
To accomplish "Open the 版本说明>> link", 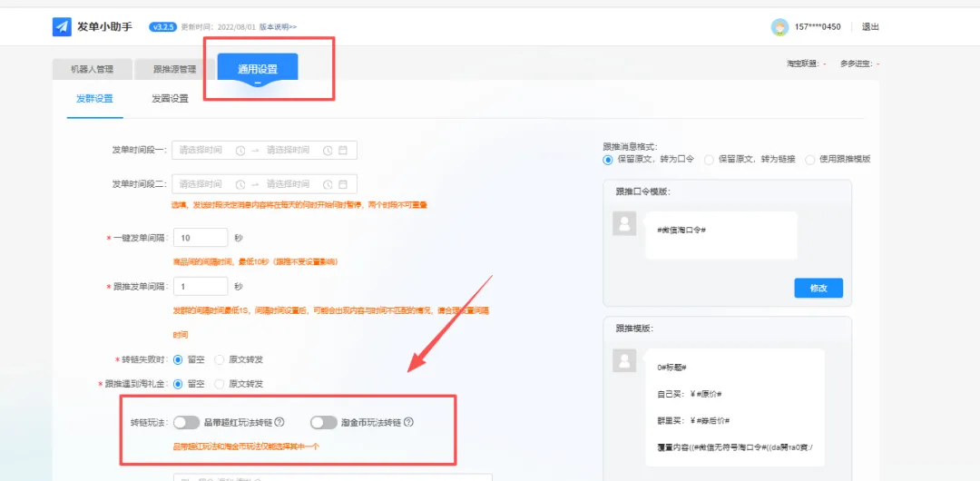I will [x=279, y=27].
